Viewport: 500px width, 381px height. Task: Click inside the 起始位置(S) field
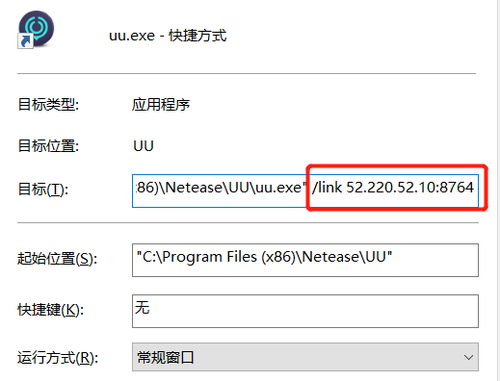pyautogui.click(x=305, y=260)
